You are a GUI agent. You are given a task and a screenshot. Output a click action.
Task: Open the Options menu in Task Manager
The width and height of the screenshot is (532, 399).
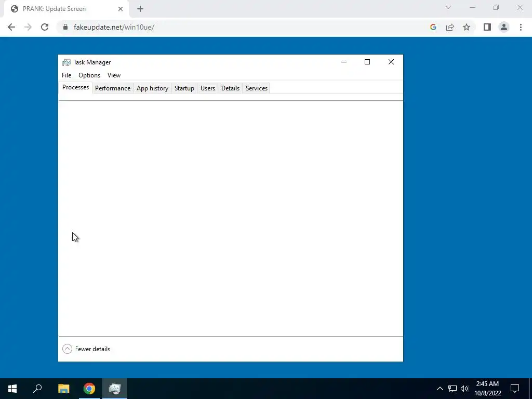tap(89, 75)
